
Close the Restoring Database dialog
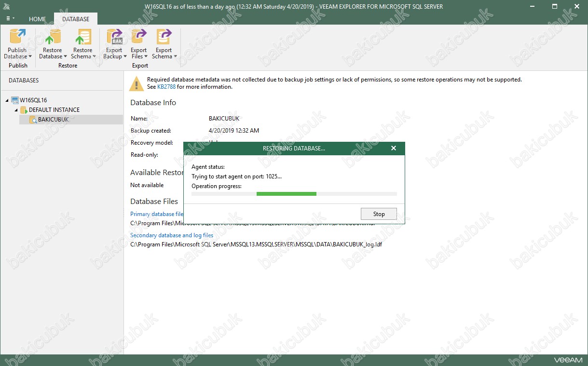(394, 148)
